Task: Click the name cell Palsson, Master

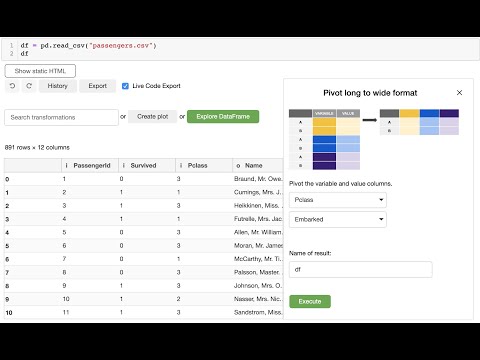Action: point(258,272)
